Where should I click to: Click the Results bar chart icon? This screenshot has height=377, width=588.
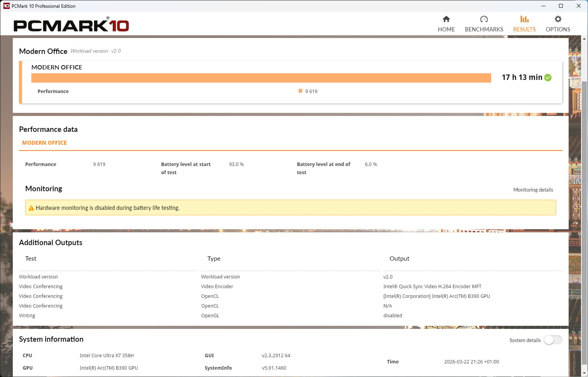coord(524,19)
